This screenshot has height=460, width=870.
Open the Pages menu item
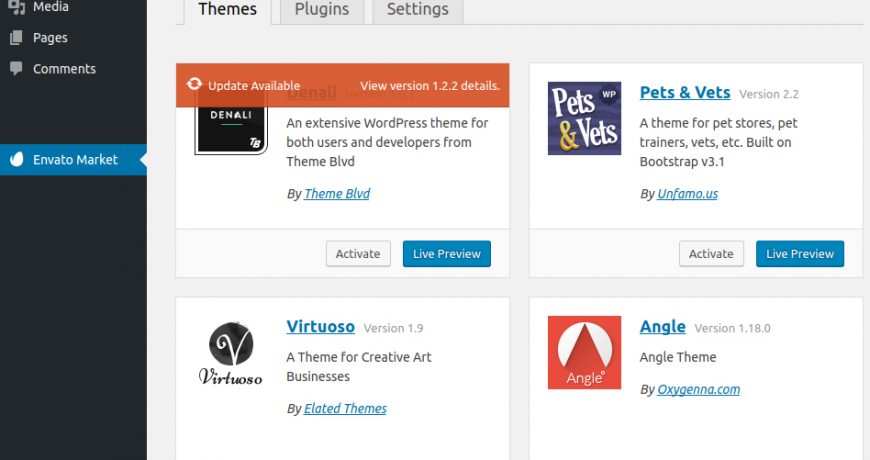(73, 38)
